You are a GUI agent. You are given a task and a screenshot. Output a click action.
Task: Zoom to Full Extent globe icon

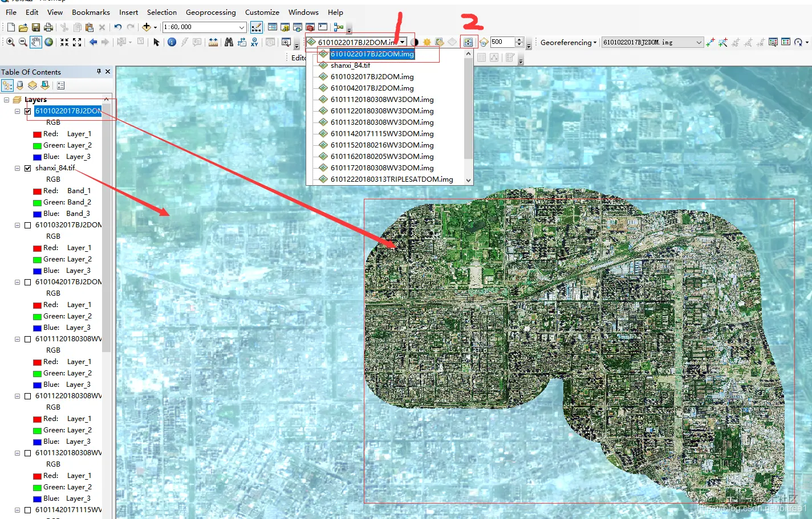[49, 42]
